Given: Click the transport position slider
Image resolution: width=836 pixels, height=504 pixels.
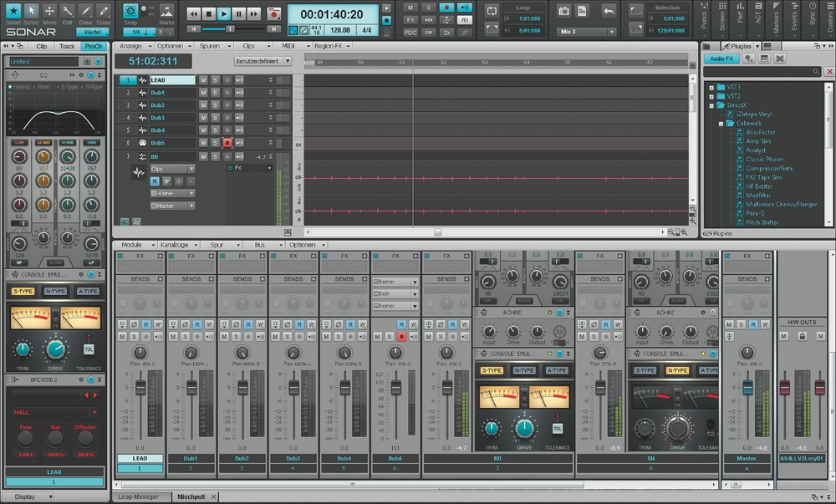Looking at the screenshot, I should (x=231, y=29).
